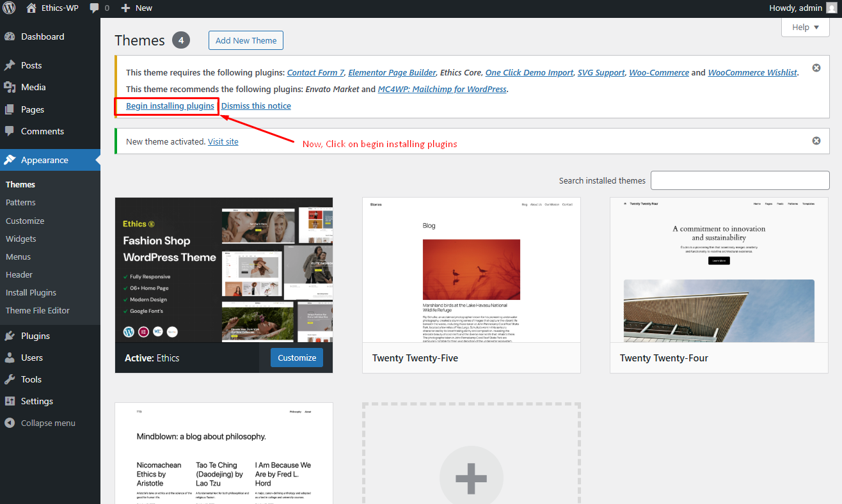Click the Users person icon
842x504 pixels.
tap(10, 358)
